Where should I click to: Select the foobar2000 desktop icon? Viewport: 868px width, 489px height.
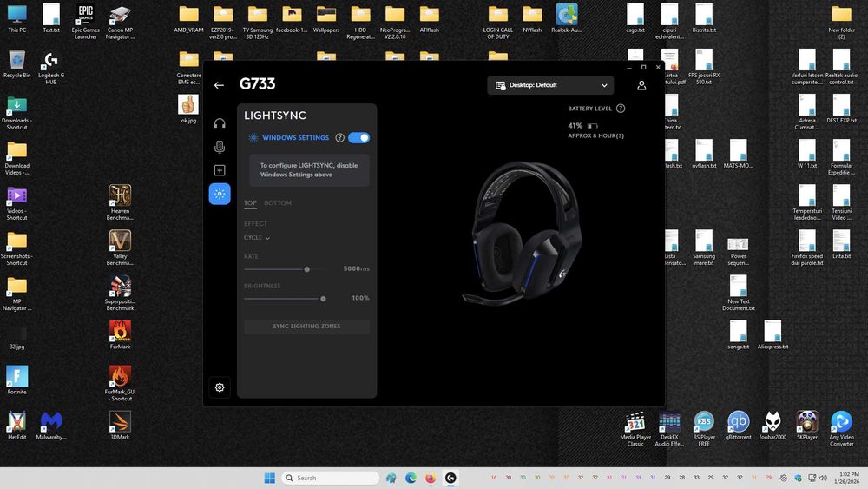point(773,426)
